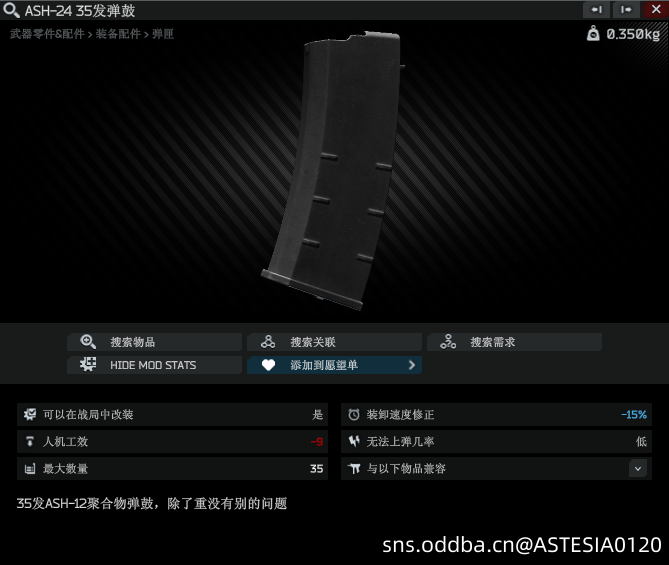This screenshot has height=565, width=669.
Task: Go to previous item with left arrow button
Action: 596,9
